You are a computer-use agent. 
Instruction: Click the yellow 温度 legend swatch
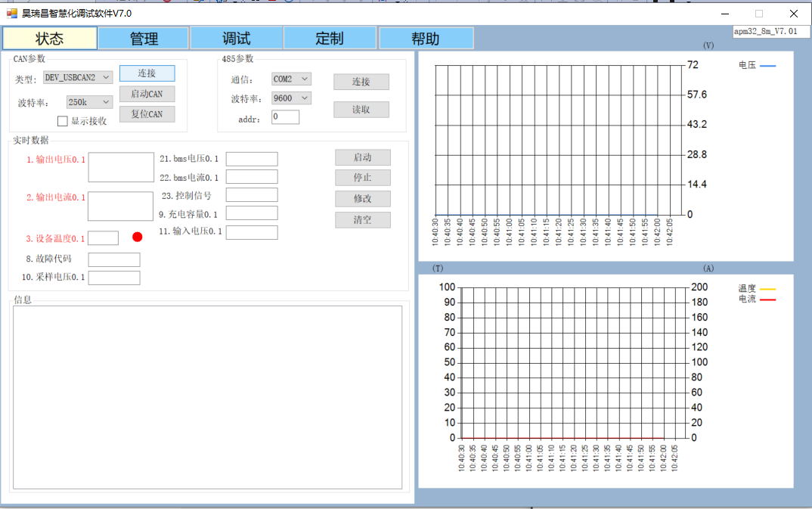(767, 289)
